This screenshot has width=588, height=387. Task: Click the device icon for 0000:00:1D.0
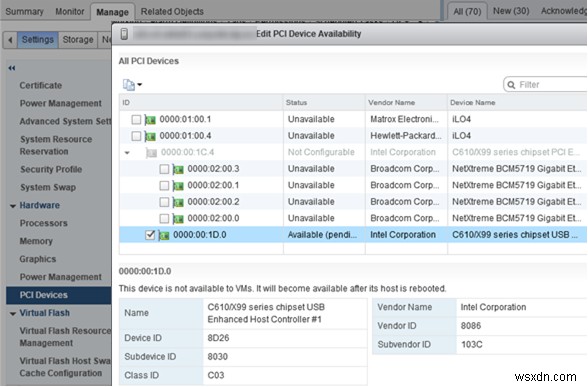click(164, 235)
